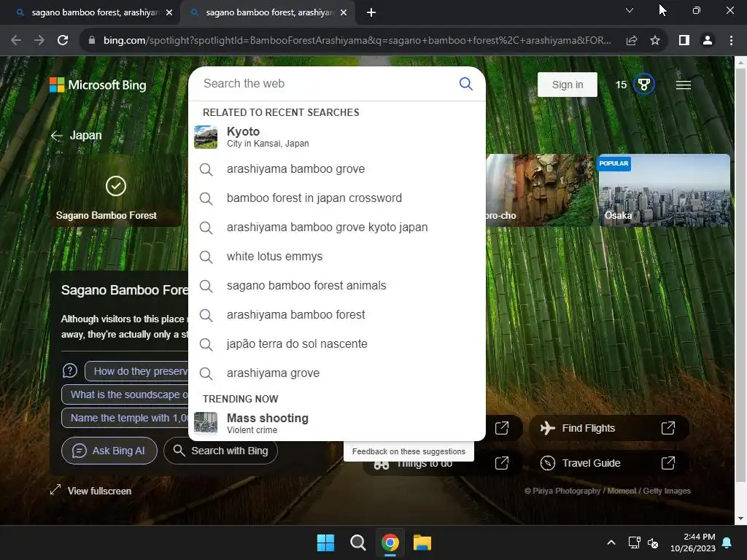Select suggestion sagano bamboo forest animals

click(337, 286)
